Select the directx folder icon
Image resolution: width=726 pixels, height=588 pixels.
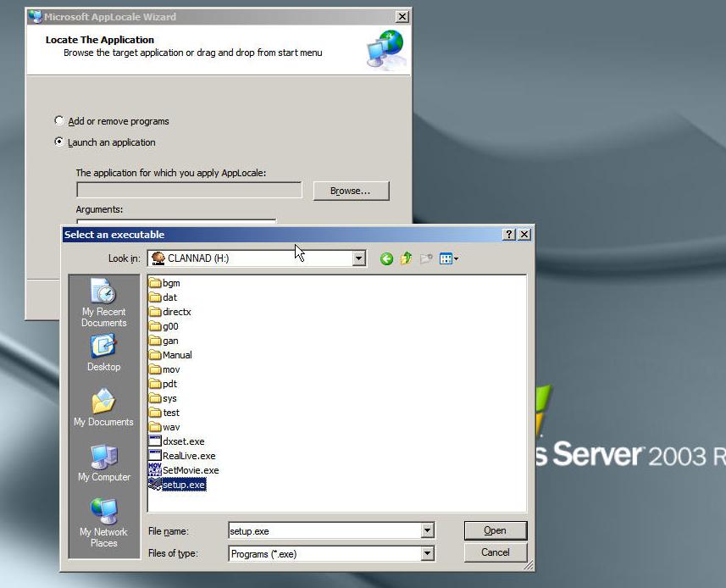point(155,312)
